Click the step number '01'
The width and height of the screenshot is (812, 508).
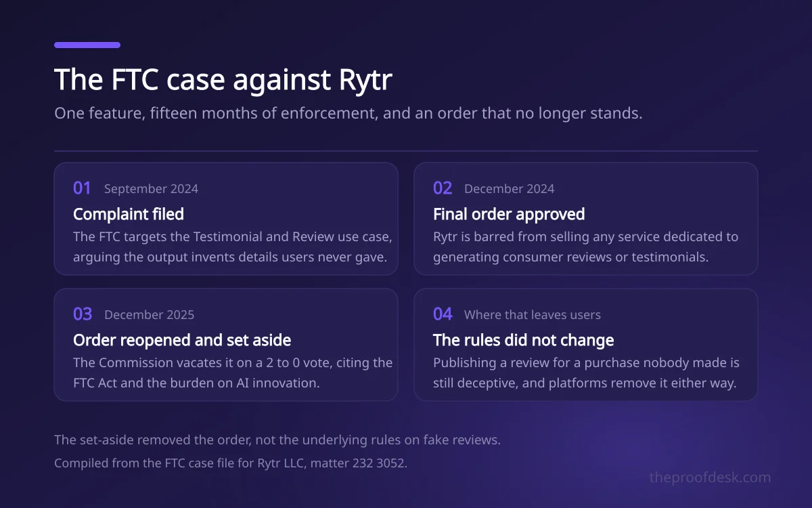coord(82,188)
